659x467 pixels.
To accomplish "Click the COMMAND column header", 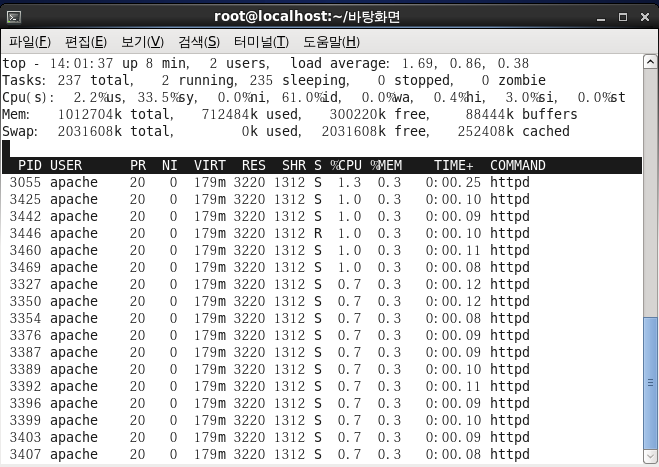I will click(518, 165).
